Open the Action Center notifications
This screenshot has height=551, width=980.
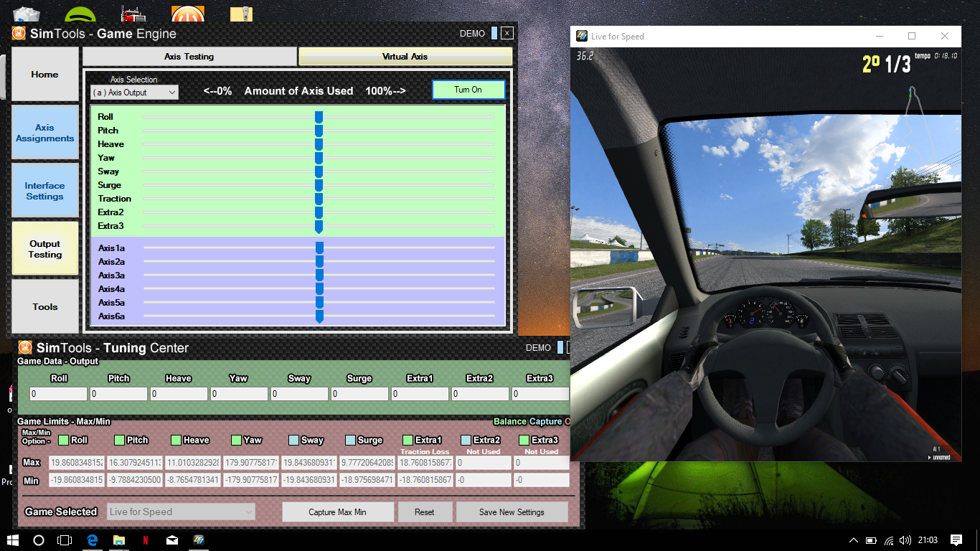[x=956, y=540]
